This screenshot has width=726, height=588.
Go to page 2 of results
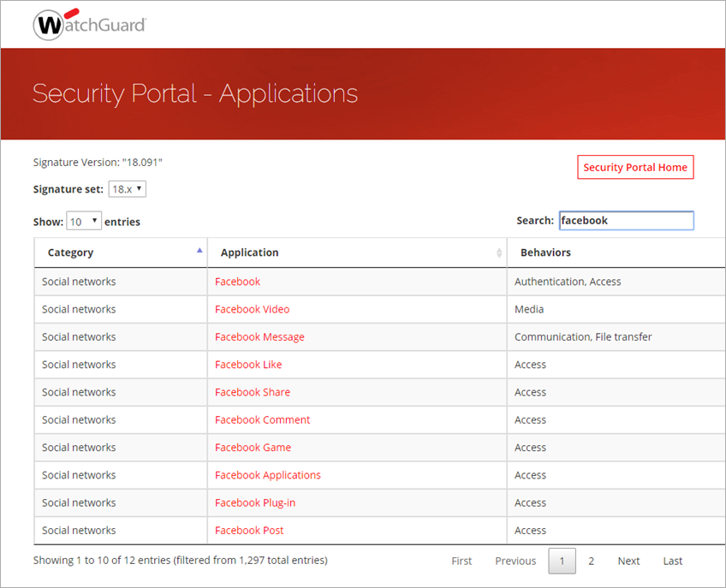pyautogui.click(x=591, y=561)
